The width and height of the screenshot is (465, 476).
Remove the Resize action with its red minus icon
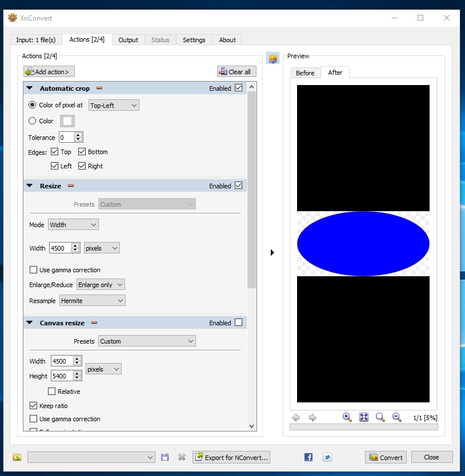pyautogui.click(x=70, y=186)
